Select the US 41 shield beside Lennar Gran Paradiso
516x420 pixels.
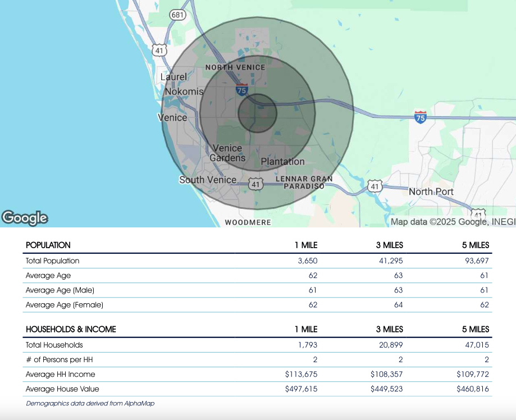256,184
